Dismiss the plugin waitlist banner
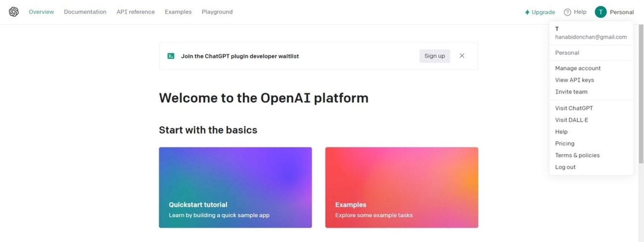 point(462,56)
